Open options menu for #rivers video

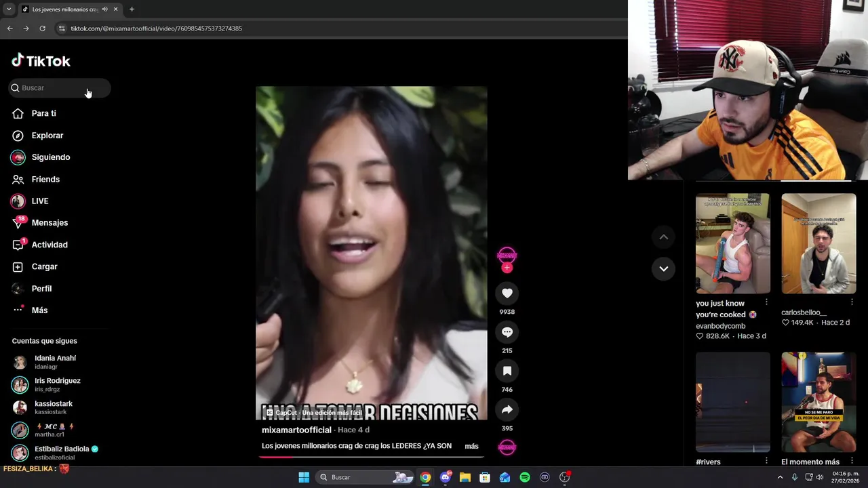(766, 460)
